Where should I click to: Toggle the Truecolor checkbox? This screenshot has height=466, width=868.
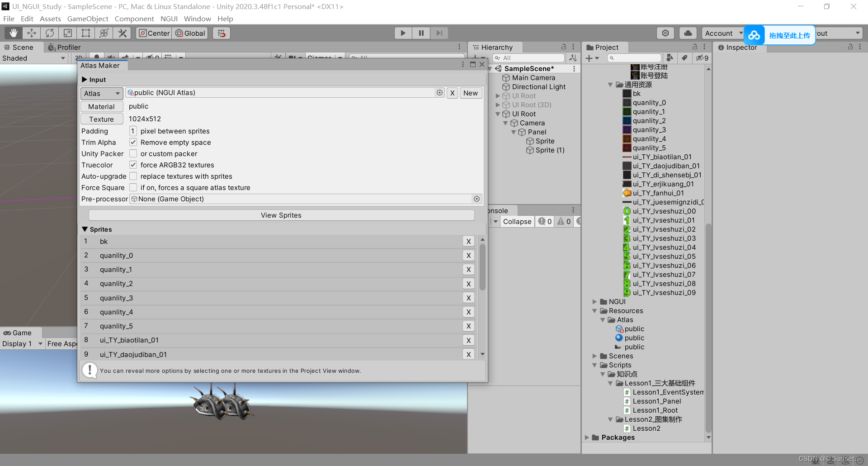click(133, 165)
